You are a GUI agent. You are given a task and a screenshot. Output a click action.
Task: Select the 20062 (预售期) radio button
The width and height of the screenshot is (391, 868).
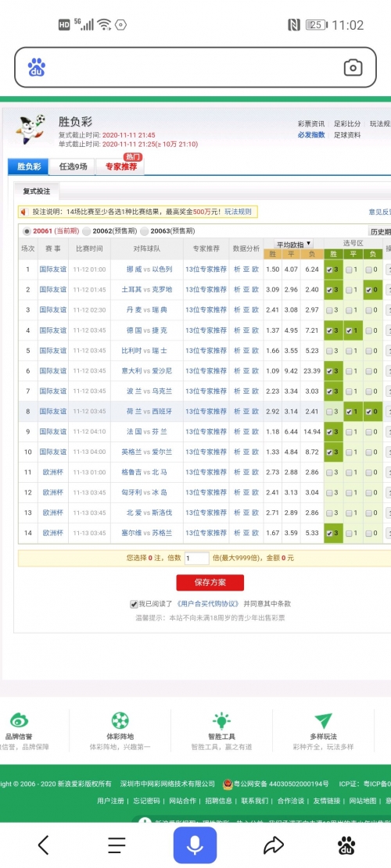(x=87, y=231)
